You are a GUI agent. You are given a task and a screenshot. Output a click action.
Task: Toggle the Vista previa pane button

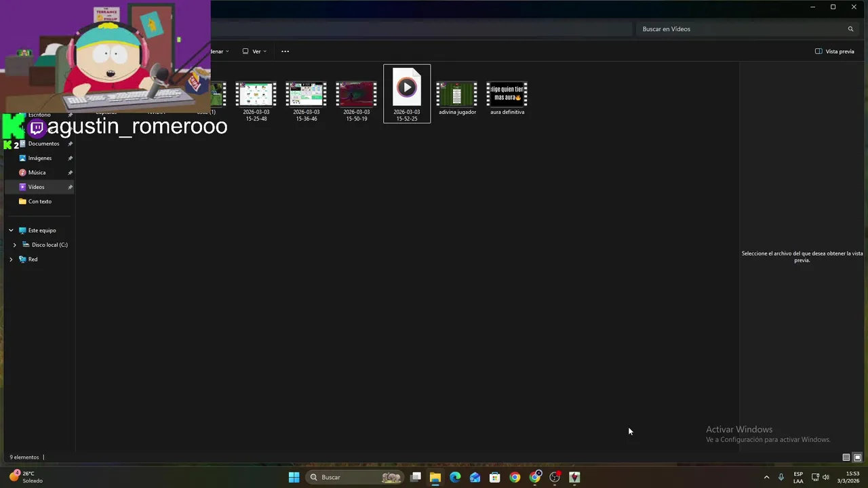[835, 52]
